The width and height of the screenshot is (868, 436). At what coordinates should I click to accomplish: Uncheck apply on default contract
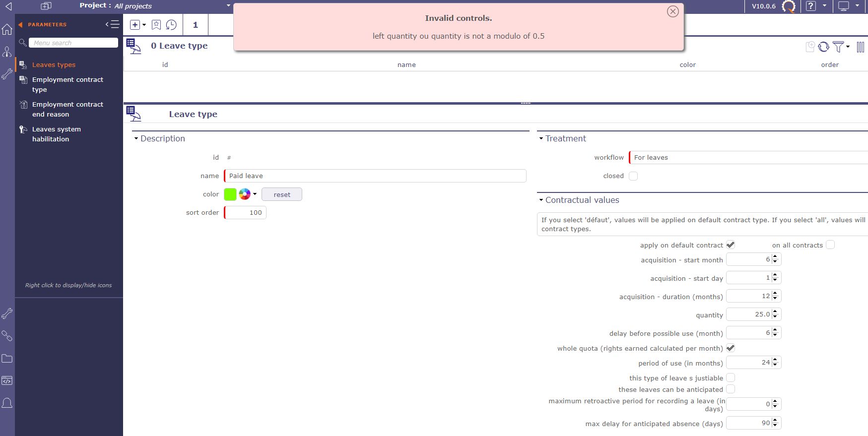[x=731, y=245]
